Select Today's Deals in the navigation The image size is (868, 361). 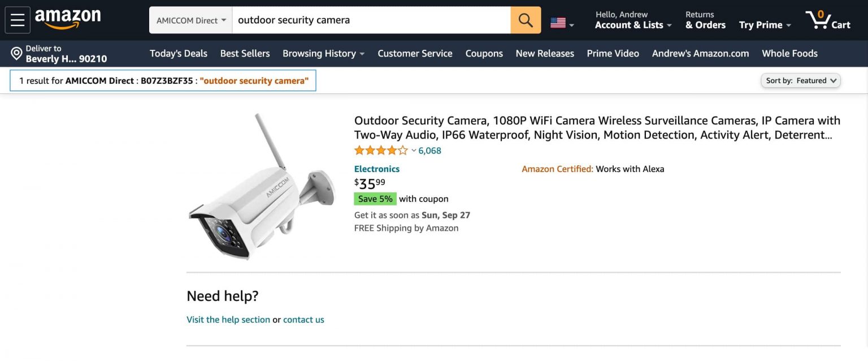pos(178,53)
